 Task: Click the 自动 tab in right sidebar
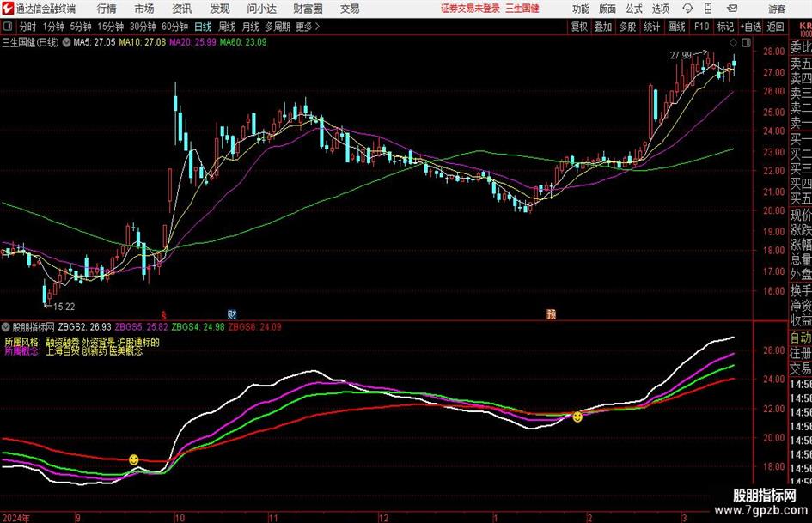[x=801, y=338]
